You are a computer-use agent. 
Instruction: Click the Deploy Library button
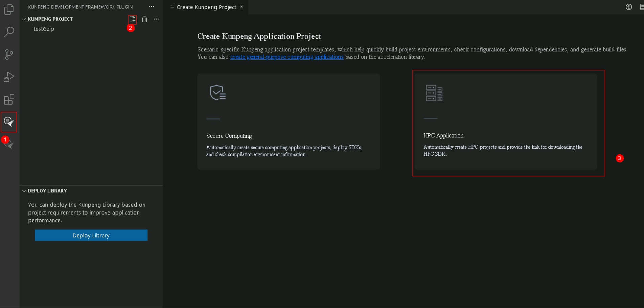tap(91, 235)
